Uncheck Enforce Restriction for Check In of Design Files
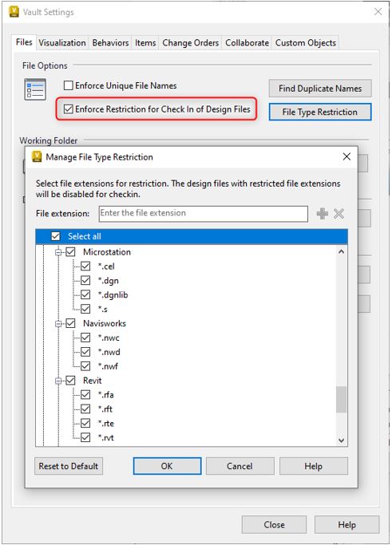 [x=69, y=109]
